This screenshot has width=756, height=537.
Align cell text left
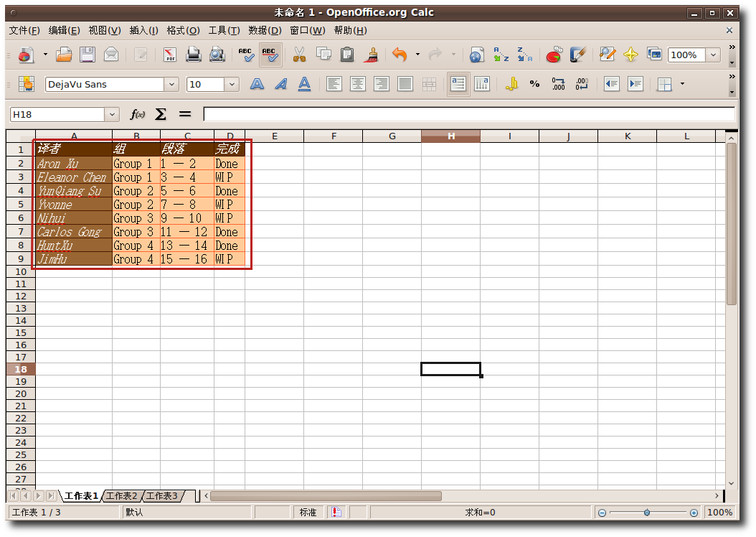[x=334, y=85]
